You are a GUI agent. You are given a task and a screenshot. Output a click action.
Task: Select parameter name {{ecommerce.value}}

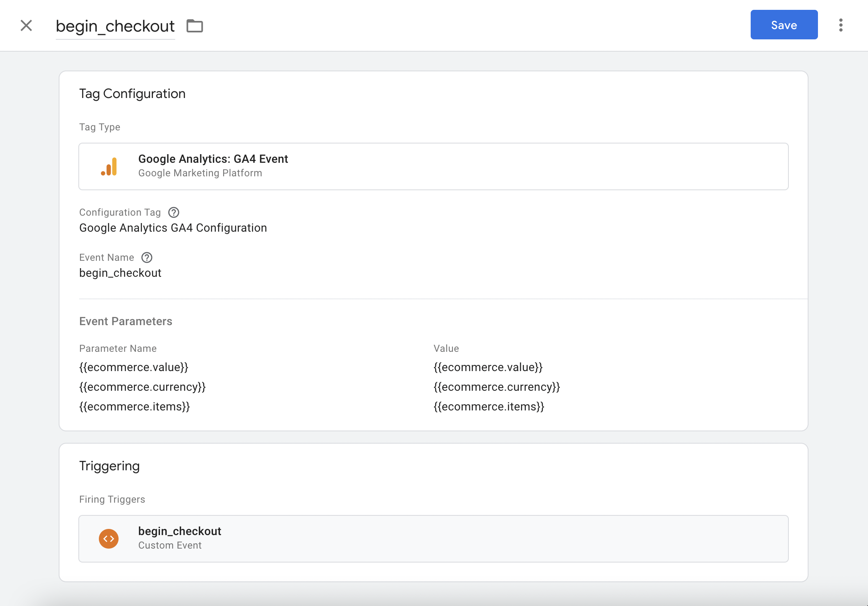134,367
